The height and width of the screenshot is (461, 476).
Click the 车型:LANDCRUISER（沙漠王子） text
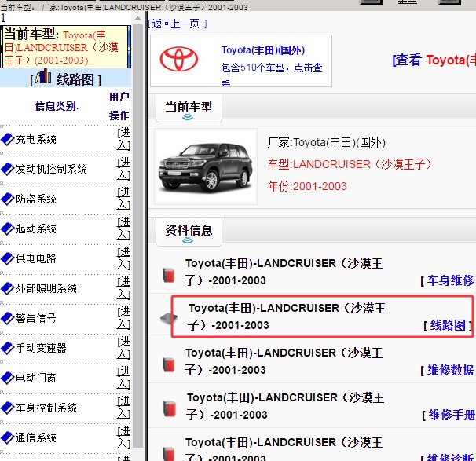[x=350, y=164]
